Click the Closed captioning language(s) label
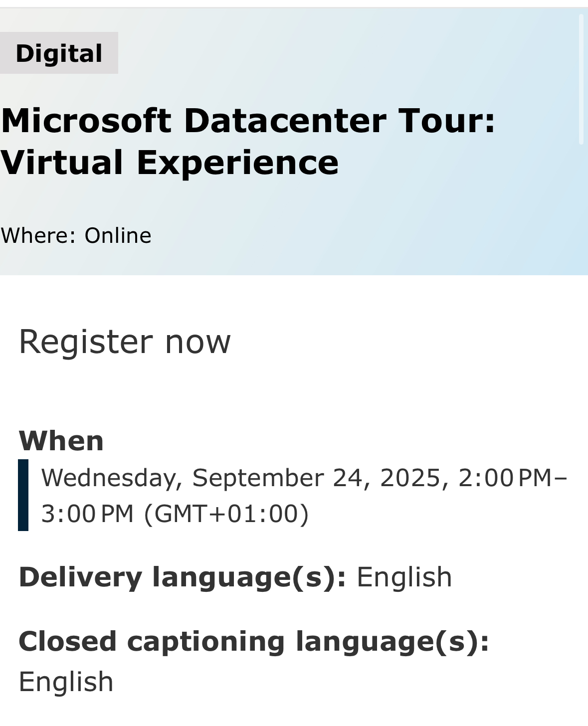Image resolution: width=588 pixels, height=726 pixels. (x=254, y=641)
